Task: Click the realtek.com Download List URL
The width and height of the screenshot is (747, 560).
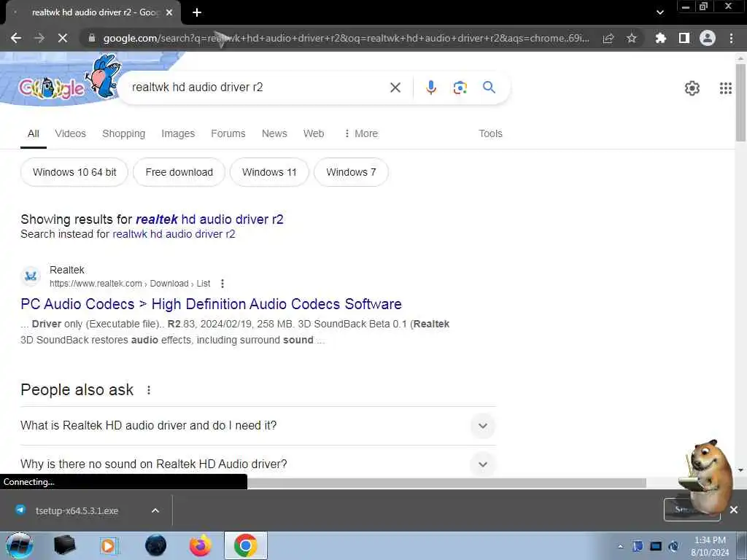Action: [x=130, y=284]
